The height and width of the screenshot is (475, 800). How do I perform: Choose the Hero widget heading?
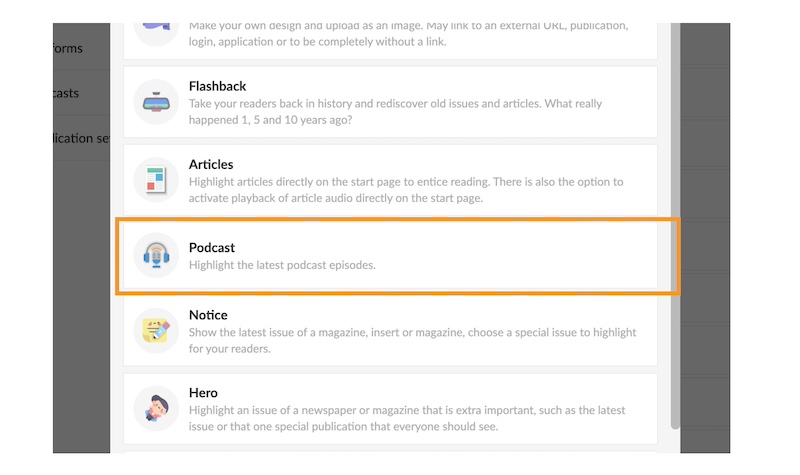coord(203,393)
